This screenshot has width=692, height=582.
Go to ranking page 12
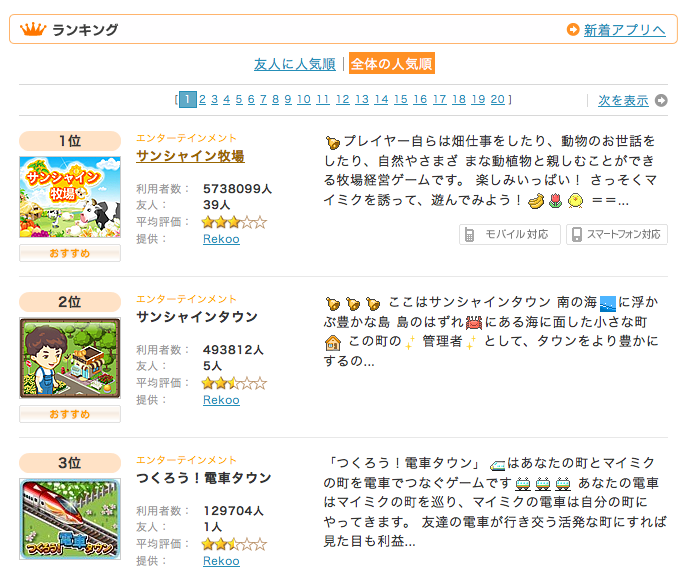coord(342,99)
